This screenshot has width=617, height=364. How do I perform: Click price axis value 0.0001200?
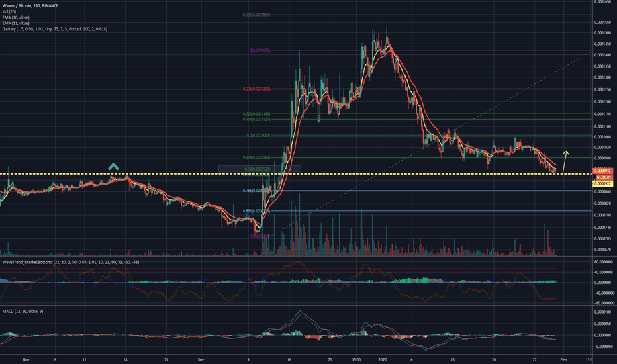click(x=602, y=101)
